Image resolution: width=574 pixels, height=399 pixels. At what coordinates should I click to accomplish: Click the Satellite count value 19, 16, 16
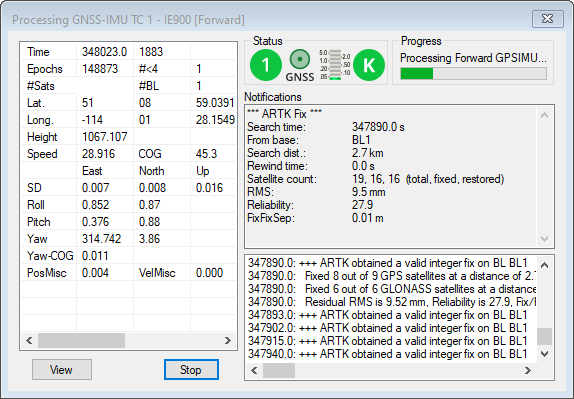click(376, 179)
